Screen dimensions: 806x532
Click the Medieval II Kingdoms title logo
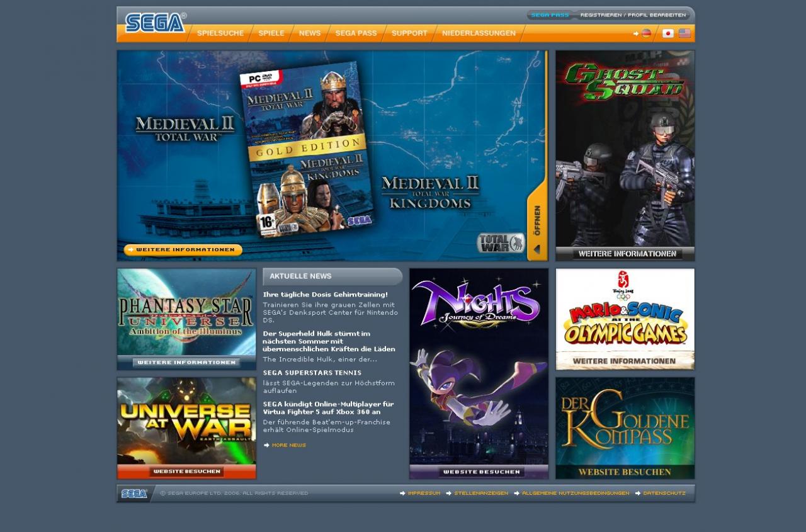[x=430, y=192]
